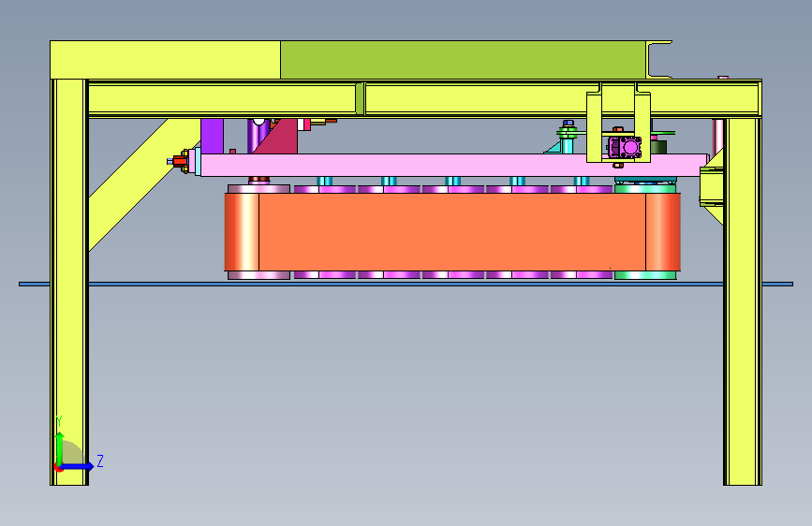Select the thin blue horizontal plate

406,284
